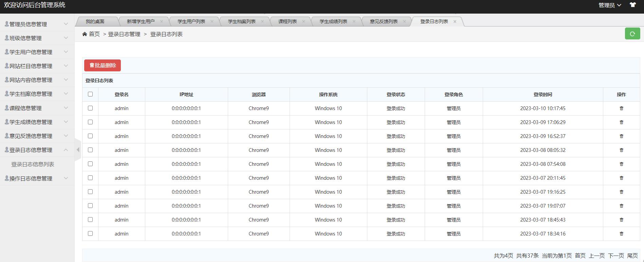Delete the log entry dated 2023-03-07 20:11:45
The width and height of the screenshot is (644, 262).
(x=622, y=178)
